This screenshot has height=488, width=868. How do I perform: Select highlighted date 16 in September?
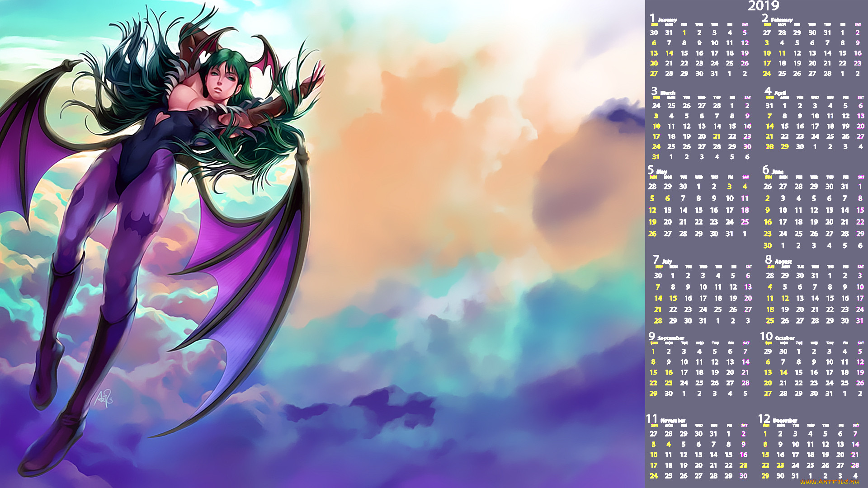pyautogui.click(x=669, y=372)
